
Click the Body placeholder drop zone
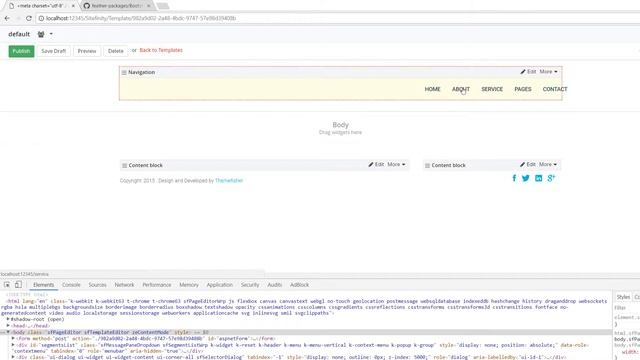pyautogui.click(x=340, y=128)
